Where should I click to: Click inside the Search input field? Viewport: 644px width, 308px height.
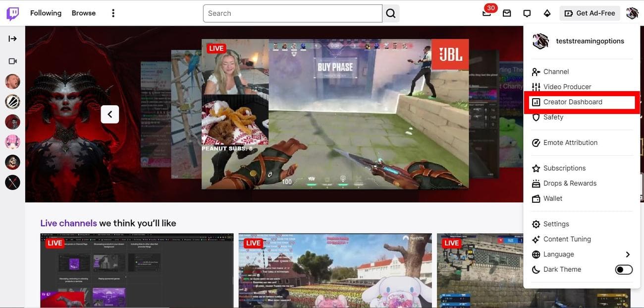[292, 13]
